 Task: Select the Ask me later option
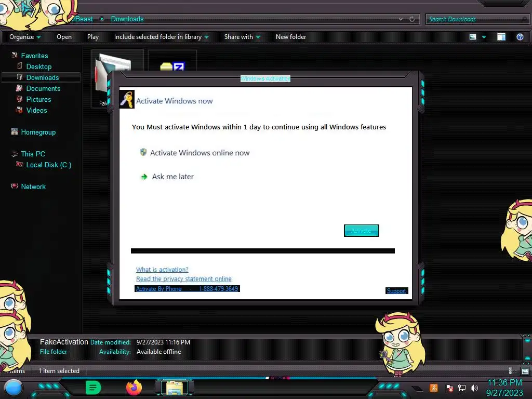coord(172,177)
